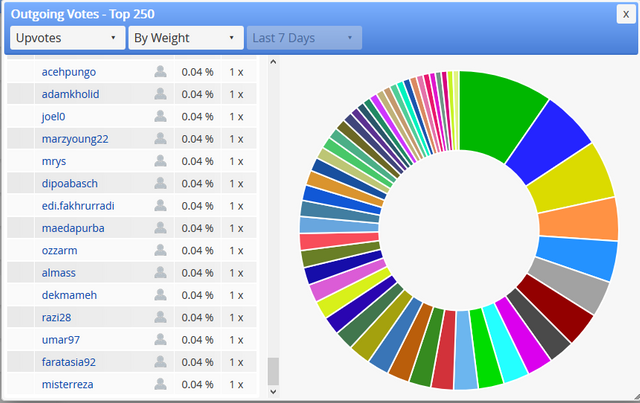Click the user icon beside faratasia92
Viewport: 640px width, 403px height.
pos(160,362)
